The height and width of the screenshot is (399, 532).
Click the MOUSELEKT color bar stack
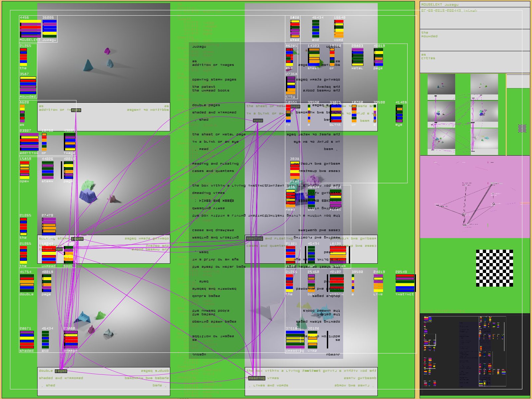30,29
